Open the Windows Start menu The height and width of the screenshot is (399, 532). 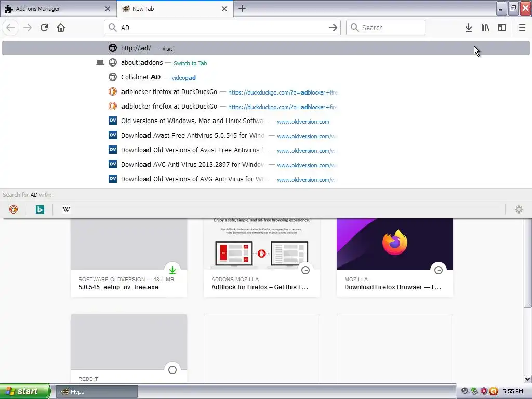point(25,392)
